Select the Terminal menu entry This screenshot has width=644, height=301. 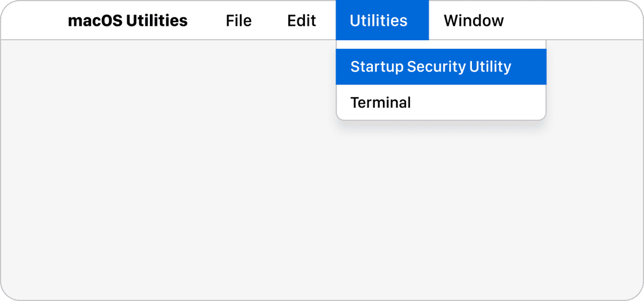click(381, 102)
